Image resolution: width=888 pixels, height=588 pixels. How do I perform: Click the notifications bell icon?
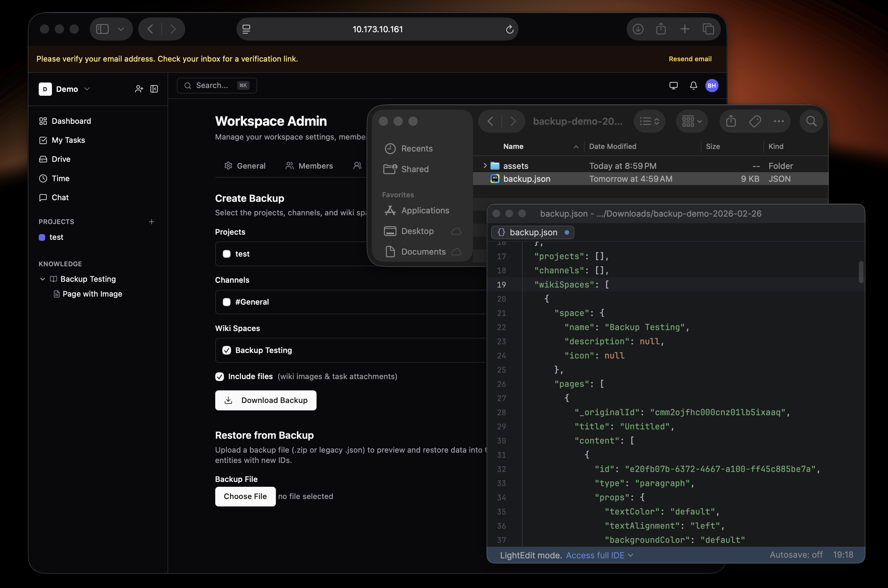tap(693, 85)
